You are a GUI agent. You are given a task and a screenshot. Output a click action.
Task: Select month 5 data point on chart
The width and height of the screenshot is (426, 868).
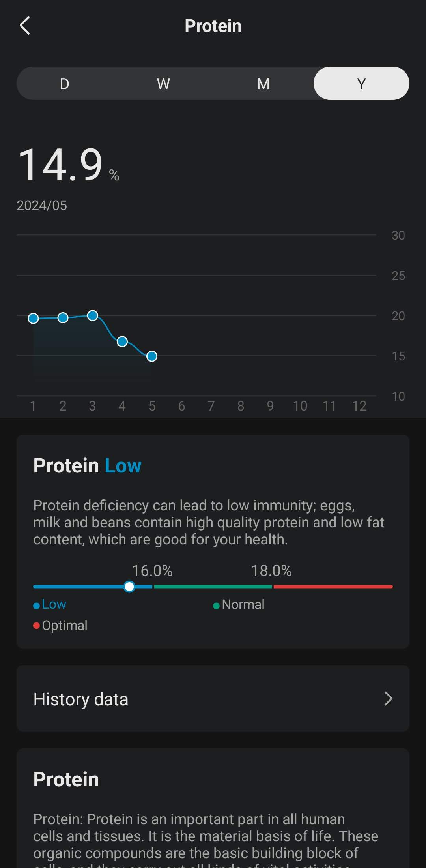(152, 356)
